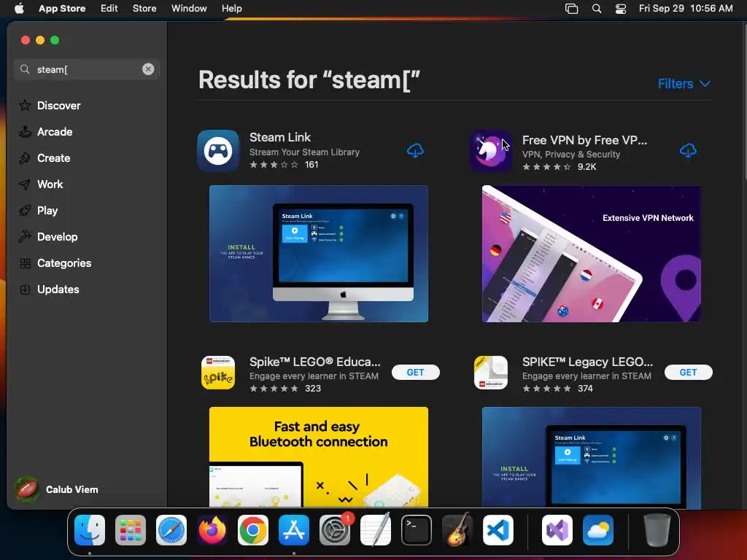Open System Settings from the Dock
Screen dimensions: 747x560
(x=335, y=530)
